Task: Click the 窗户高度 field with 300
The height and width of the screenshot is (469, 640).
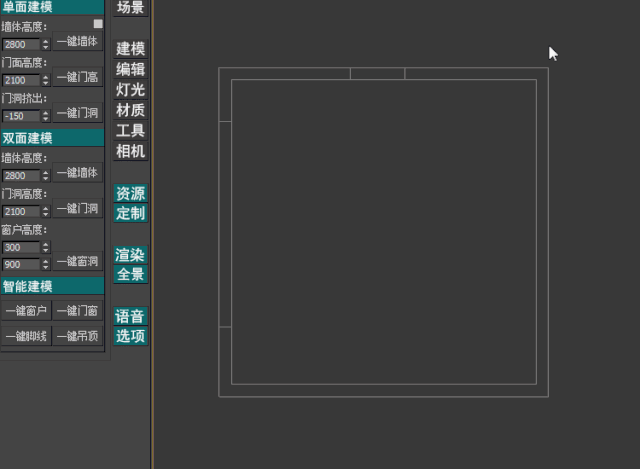Action: (21, 247)
